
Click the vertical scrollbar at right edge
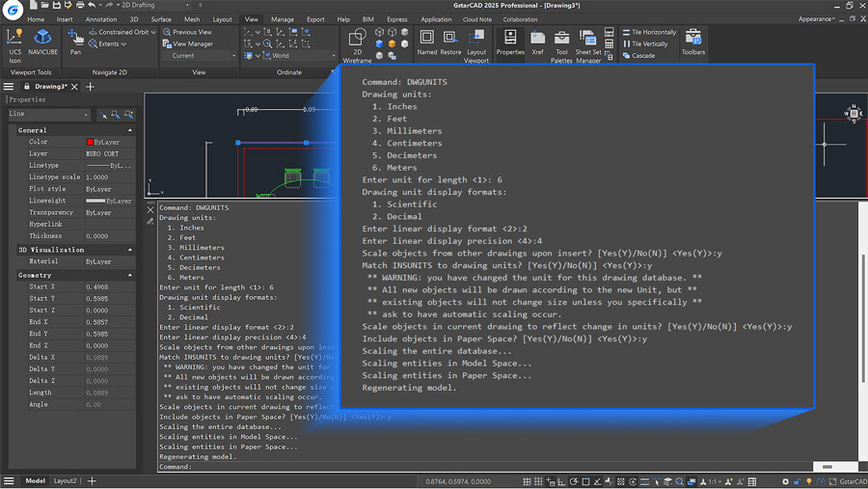[x=863, y=318]
